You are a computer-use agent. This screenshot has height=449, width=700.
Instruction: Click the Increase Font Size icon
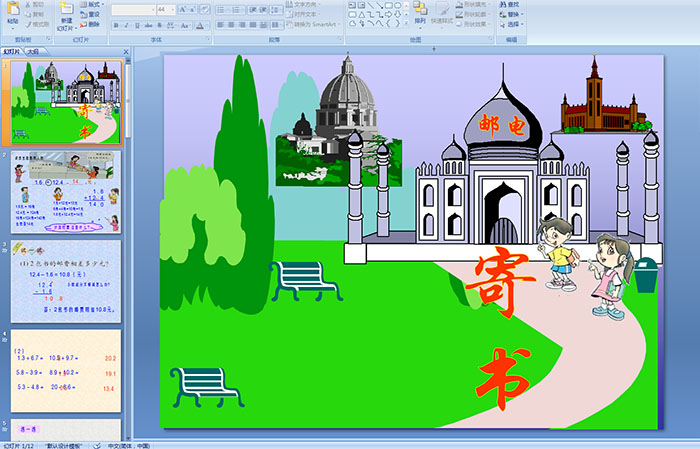pos(182,9)
